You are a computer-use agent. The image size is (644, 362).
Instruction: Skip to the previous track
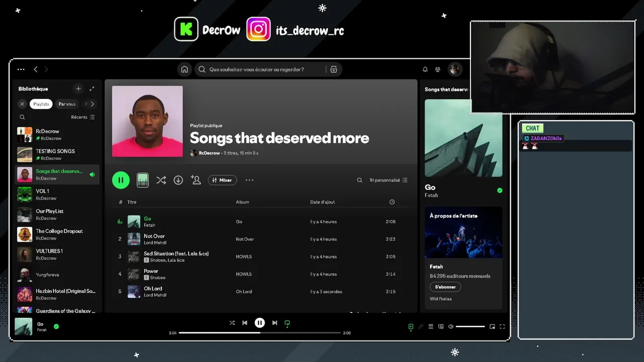click(x=245, y=323)
